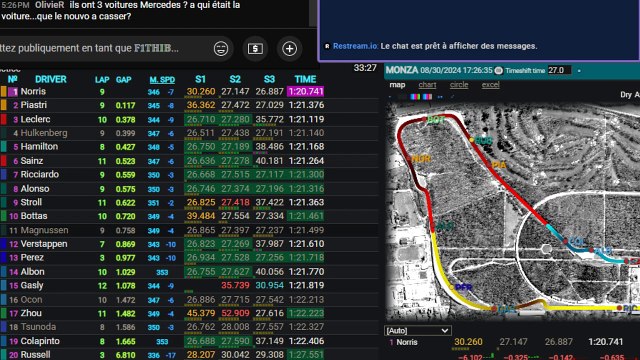Sort by M. SPD column header
This screenshot has height=360, width=640.
click(162, 80)
